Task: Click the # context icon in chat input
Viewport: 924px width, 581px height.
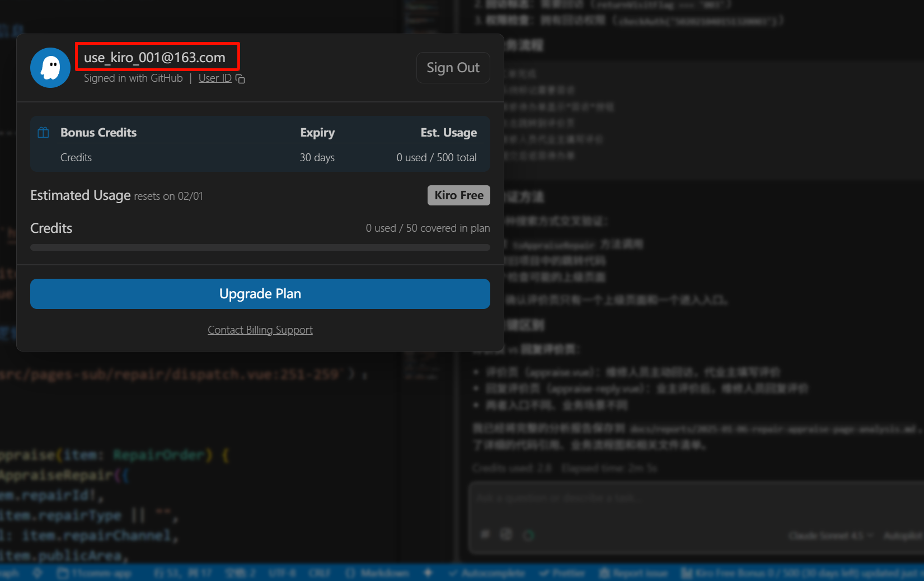Action: pos(485,535)
